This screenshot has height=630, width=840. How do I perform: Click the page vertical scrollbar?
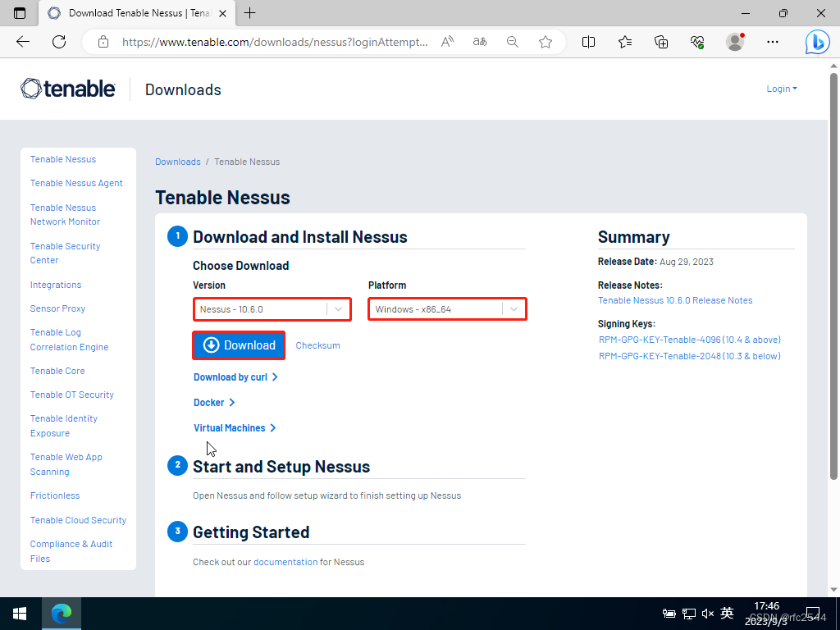[x=833, y=276]
